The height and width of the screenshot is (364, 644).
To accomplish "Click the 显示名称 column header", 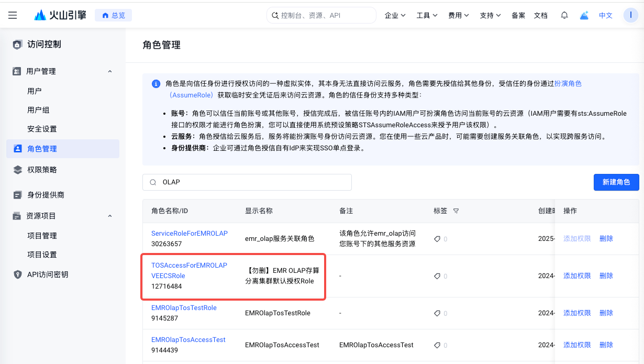I will tap(259, 211).
